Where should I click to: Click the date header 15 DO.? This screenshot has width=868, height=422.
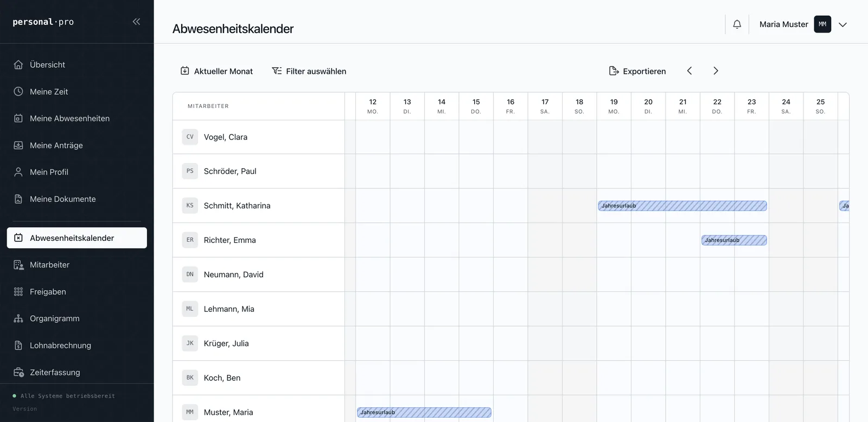(x=476, y=106)
